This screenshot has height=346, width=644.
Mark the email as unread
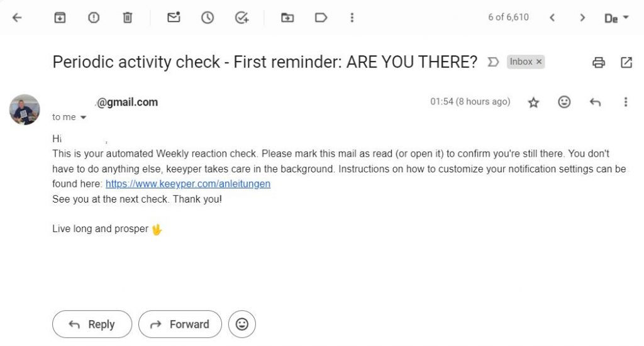174,18
